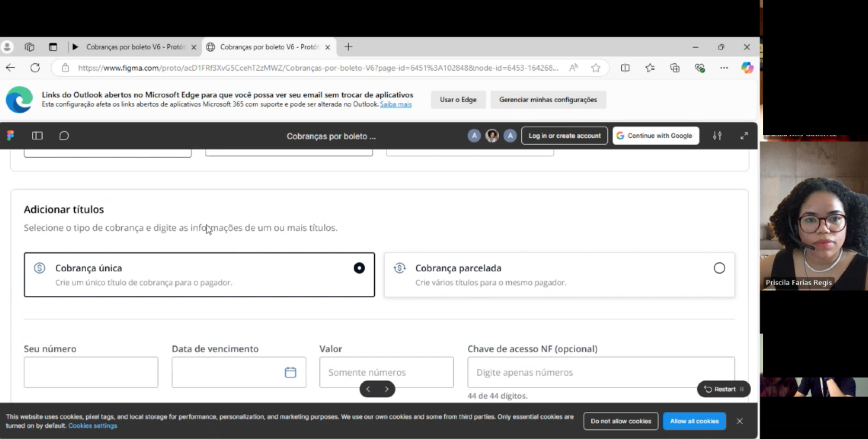Open Browser essentials heart icon
Screen dimensions: 868x439
click(699, 68)
